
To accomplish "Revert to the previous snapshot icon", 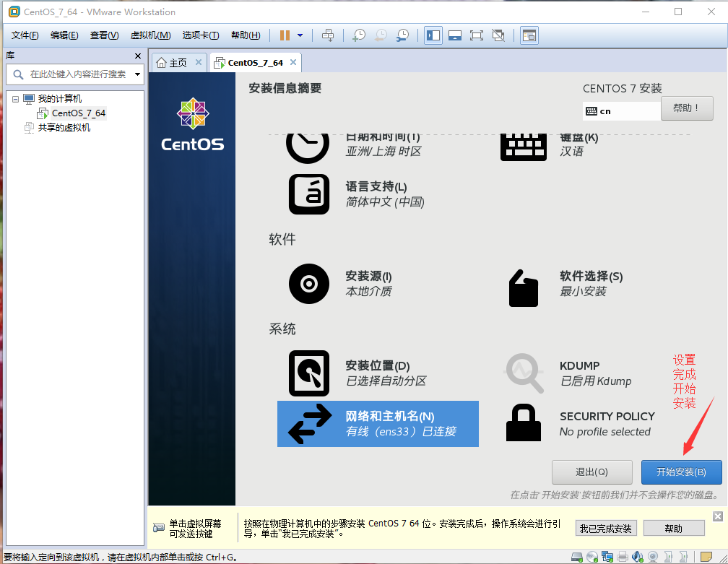I will point(381,35).
